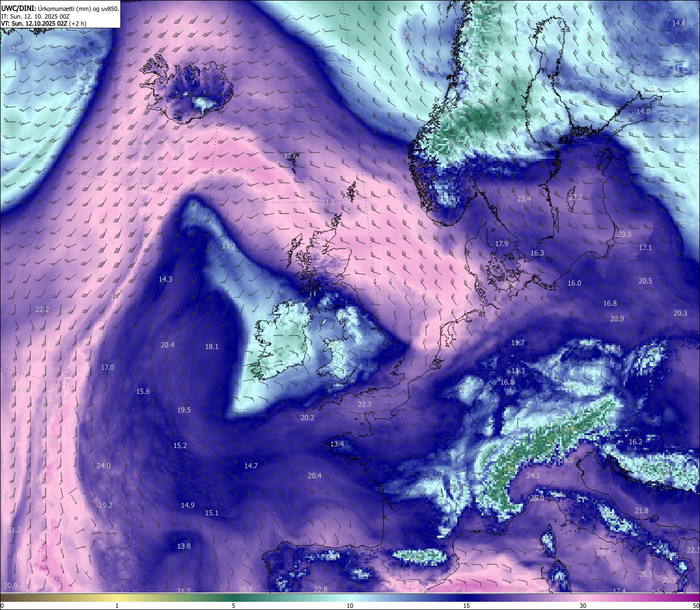Viewport: 700px width, 610px height.
Task: Click the 13.4 value near Brittany
Action: pos(337,444)
